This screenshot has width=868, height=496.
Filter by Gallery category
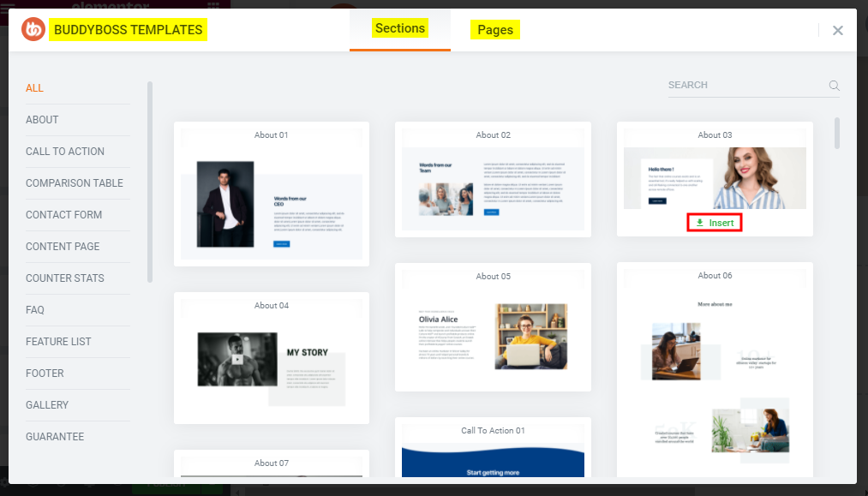[47, 405]
